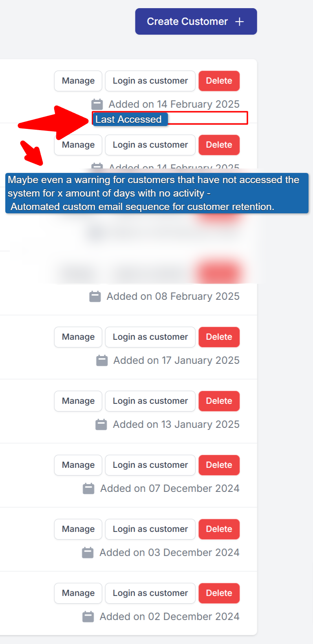Click the 'Added on 08 February 2025' text

click(173, 297)
